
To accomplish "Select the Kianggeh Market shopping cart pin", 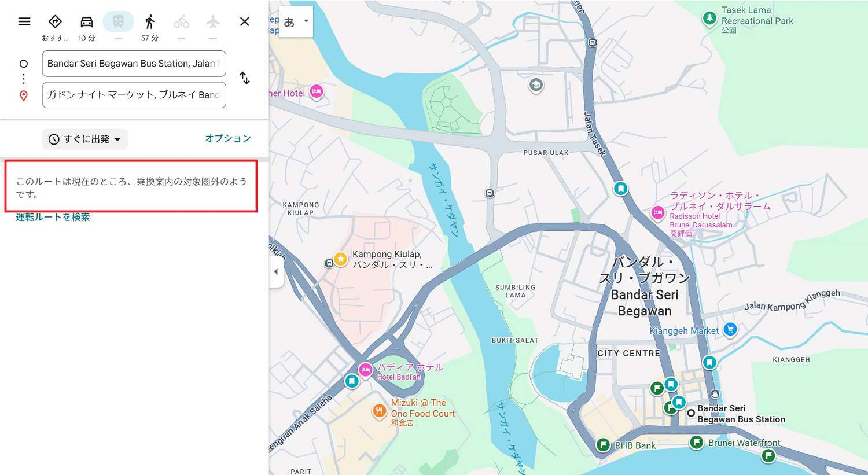I will [x=730, y=329].
